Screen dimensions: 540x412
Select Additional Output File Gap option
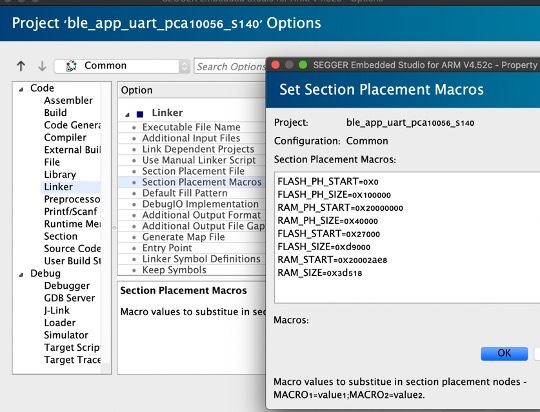204,226
